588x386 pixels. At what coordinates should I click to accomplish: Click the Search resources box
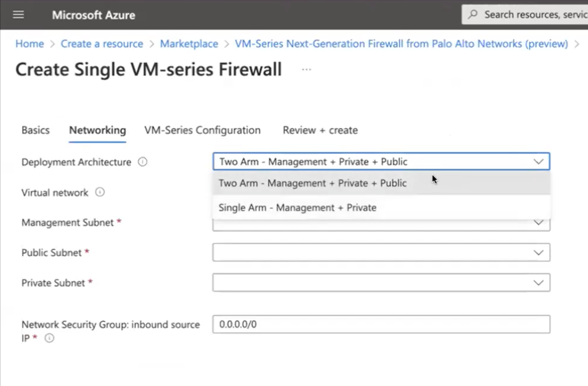(532, 15)
